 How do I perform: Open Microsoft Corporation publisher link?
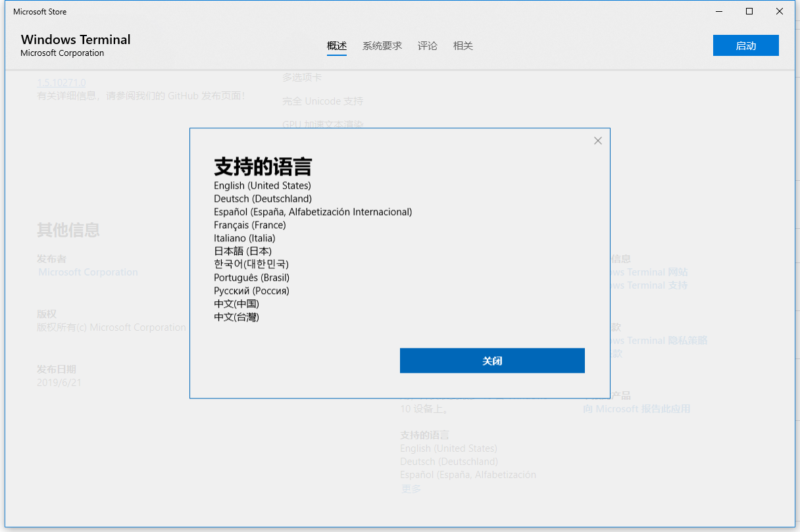pos(88,272)
